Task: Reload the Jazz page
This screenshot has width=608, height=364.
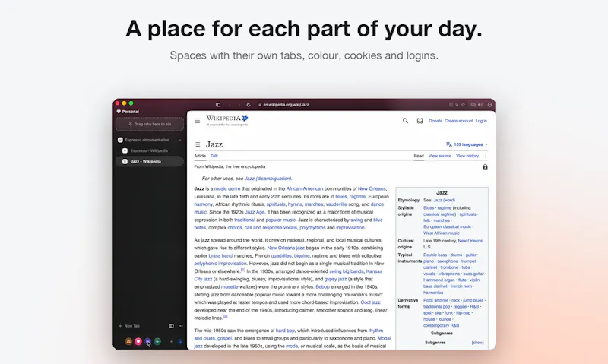Action: (x=249, y=105)
